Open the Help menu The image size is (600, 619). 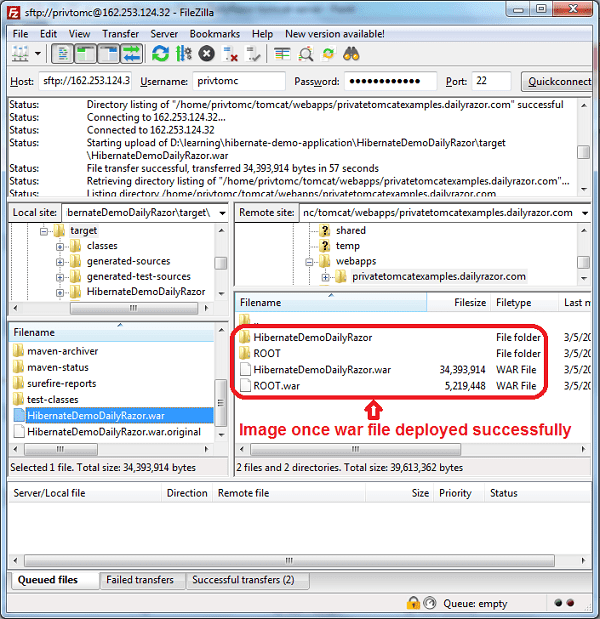[x=262, y=34]
